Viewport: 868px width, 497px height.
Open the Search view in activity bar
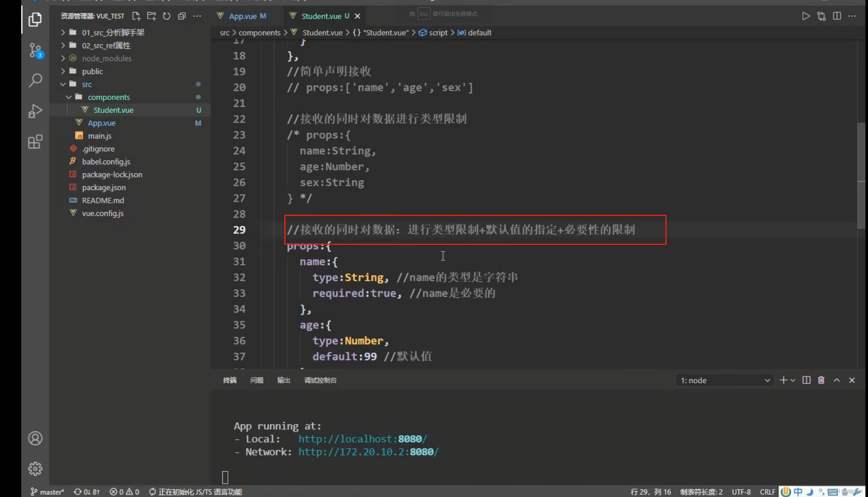tap(35, 80)
